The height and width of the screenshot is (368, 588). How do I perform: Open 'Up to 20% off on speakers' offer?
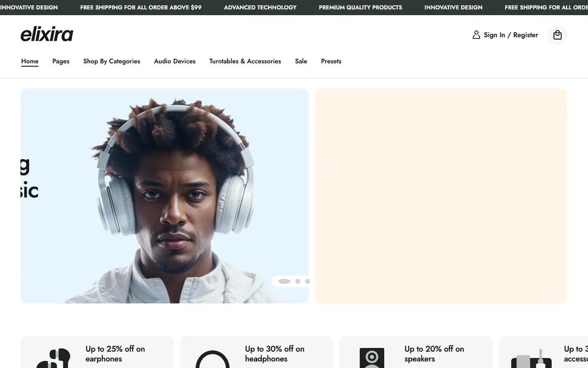tap(434, 354)
